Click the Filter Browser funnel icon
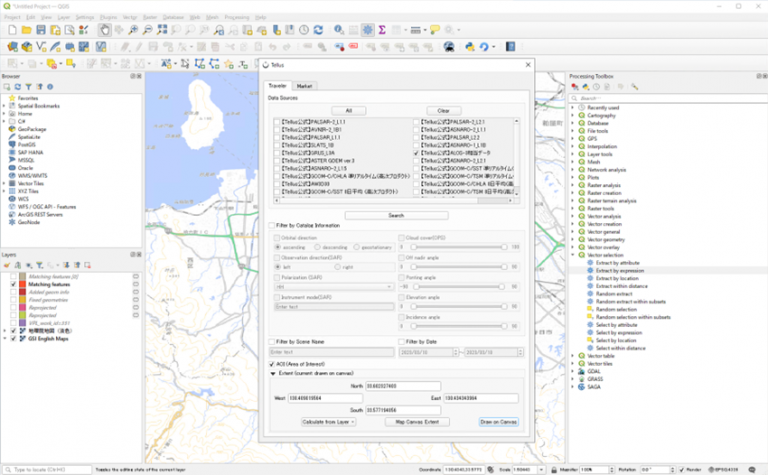Viewport: 768px width, 475px height. [28, 87]
